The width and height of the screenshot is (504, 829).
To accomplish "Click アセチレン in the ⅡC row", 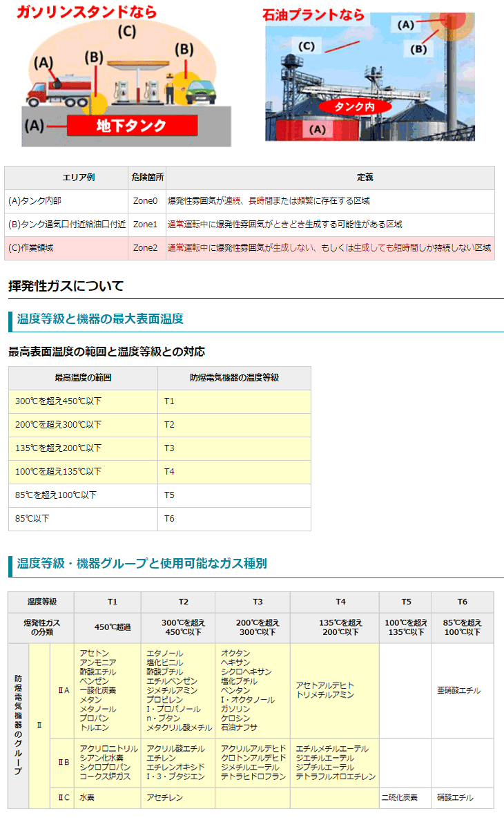I will (164, 798).
